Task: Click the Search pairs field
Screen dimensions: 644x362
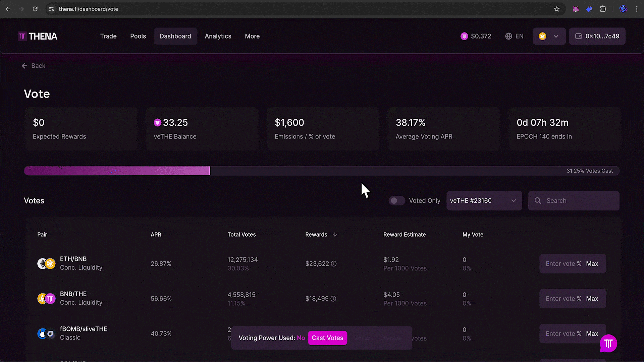Action: 574,201
